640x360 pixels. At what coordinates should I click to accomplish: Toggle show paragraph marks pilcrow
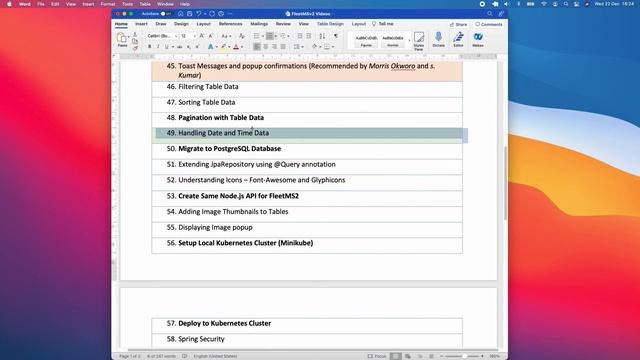pyautogui.click(x=336, y=36)
